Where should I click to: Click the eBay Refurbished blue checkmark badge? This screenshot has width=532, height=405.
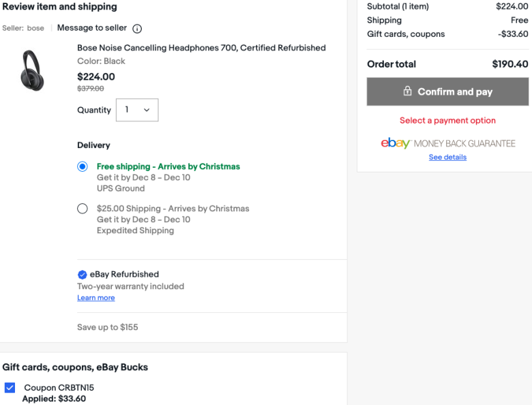click(82, 274)
